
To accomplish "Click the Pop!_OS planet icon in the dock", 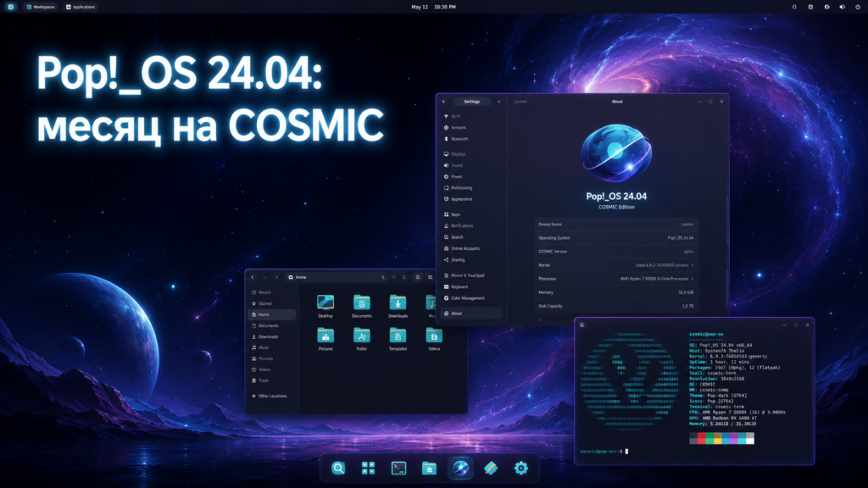I will point(460,468).
